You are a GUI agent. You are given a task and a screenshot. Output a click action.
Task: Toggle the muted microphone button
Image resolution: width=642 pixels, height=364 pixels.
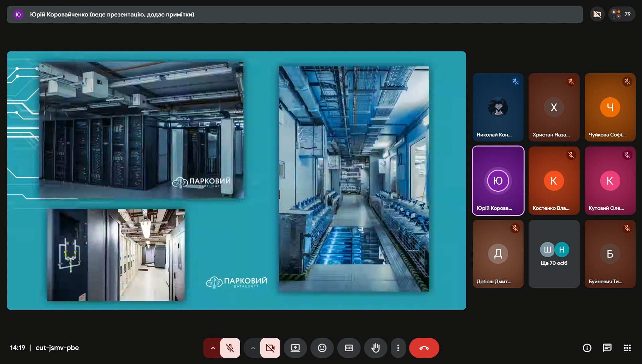[230, 348]
